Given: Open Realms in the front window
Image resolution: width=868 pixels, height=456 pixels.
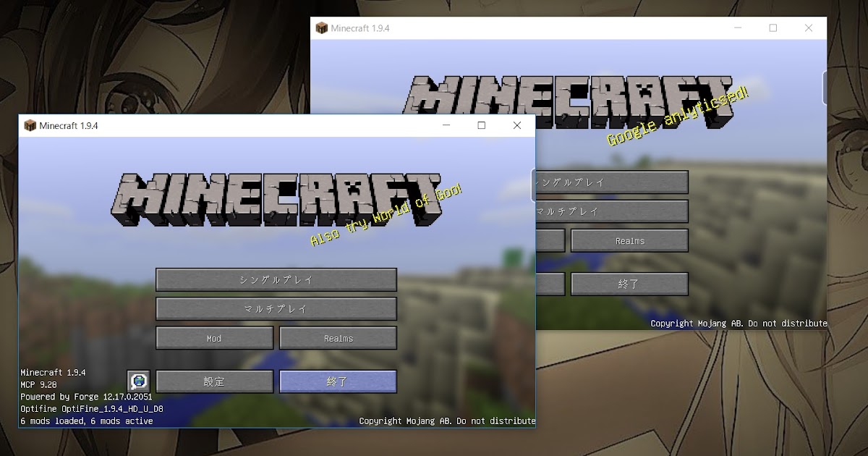Looking at the screenshot, I should pyautogui.click(x=338, y=338).
